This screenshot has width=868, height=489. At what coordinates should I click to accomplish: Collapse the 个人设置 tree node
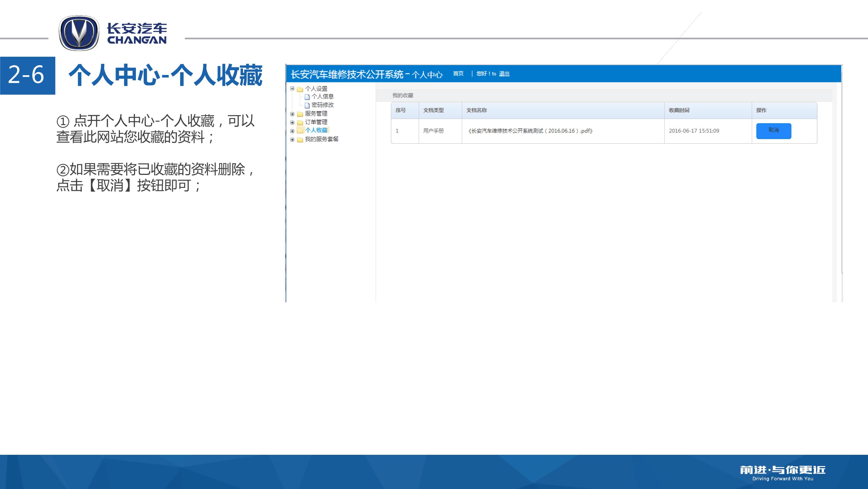[x=292, y=89]
